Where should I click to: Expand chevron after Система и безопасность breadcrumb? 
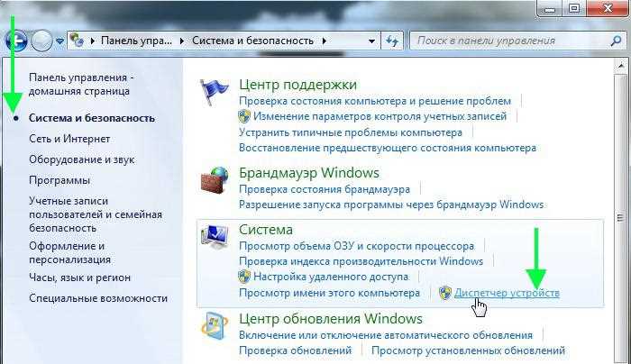point(325,41)
